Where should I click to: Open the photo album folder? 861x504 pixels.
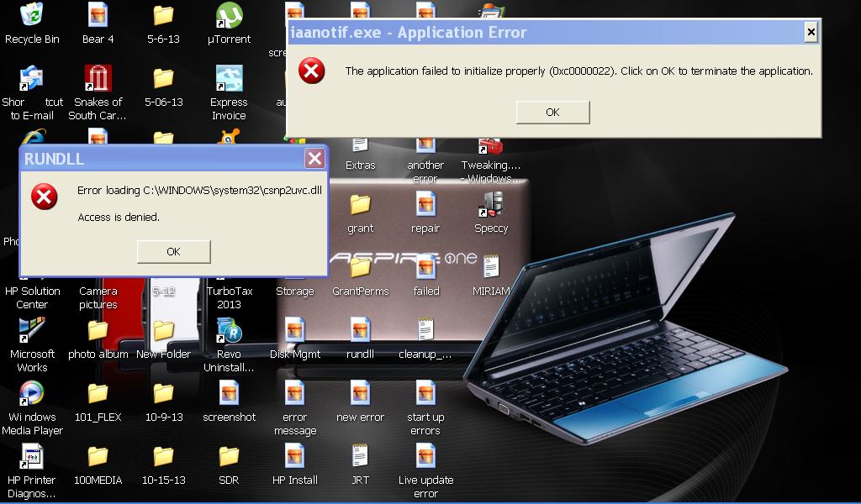click(x=98, y=331)
